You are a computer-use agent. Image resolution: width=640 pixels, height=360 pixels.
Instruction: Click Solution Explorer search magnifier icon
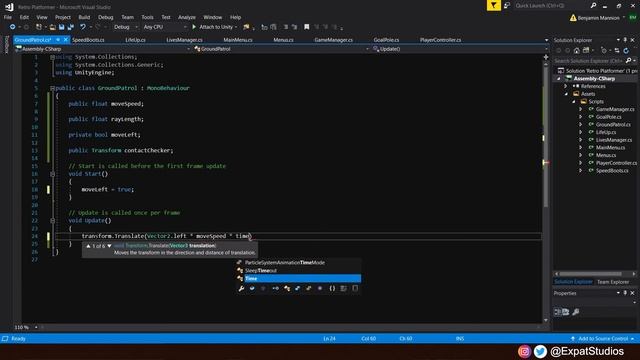click(629, 60)
